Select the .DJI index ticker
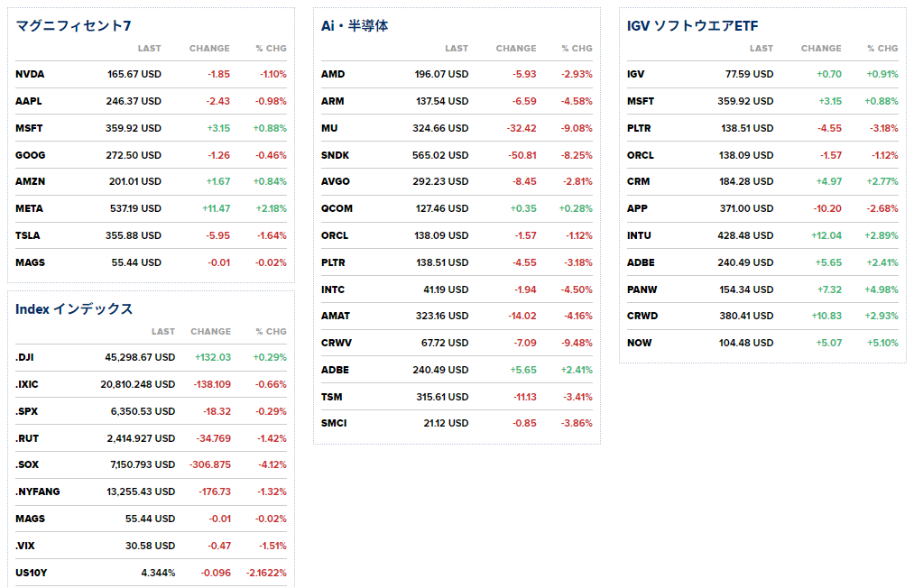Viewport: 914px width, 588px height. tap(24, 357)
